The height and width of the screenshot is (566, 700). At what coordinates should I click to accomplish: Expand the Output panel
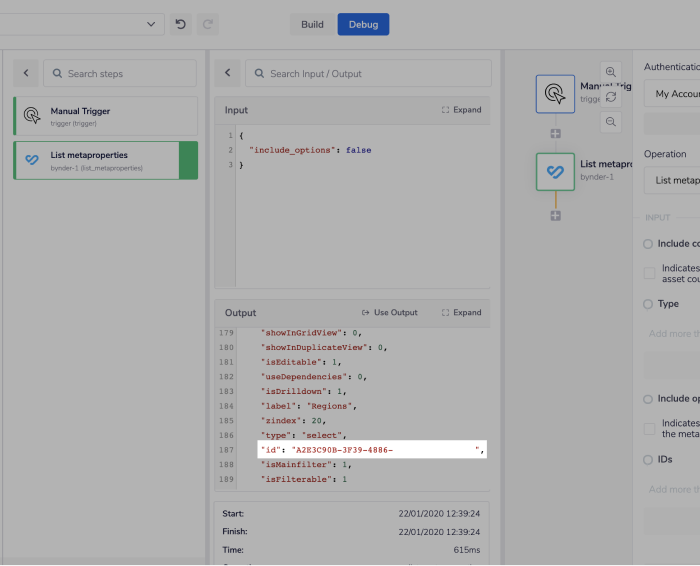461,313
